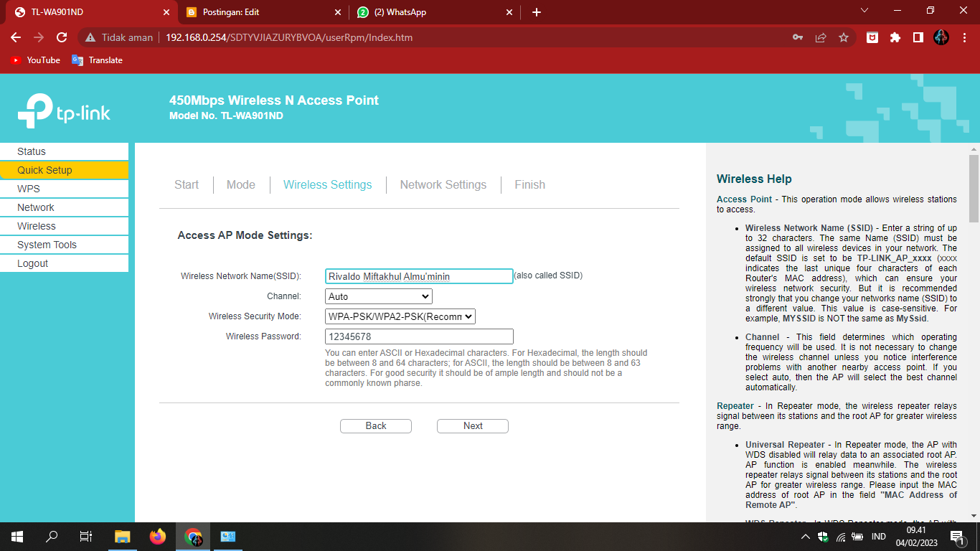980x551 pixels.
Task: Open the Network sidebar menu
Action: (x=64, y=207)
